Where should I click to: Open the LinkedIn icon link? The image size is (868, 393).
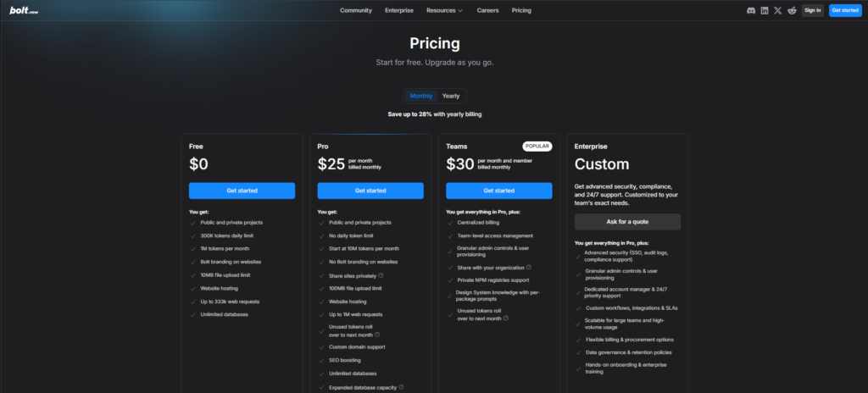coord(765,10)
